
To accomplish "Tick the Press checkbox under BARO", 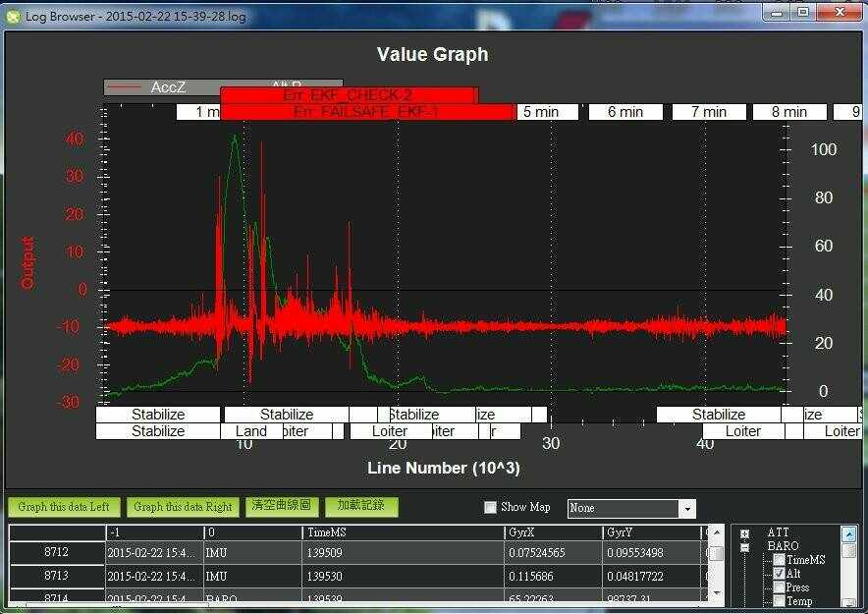I will click(779, 587).
